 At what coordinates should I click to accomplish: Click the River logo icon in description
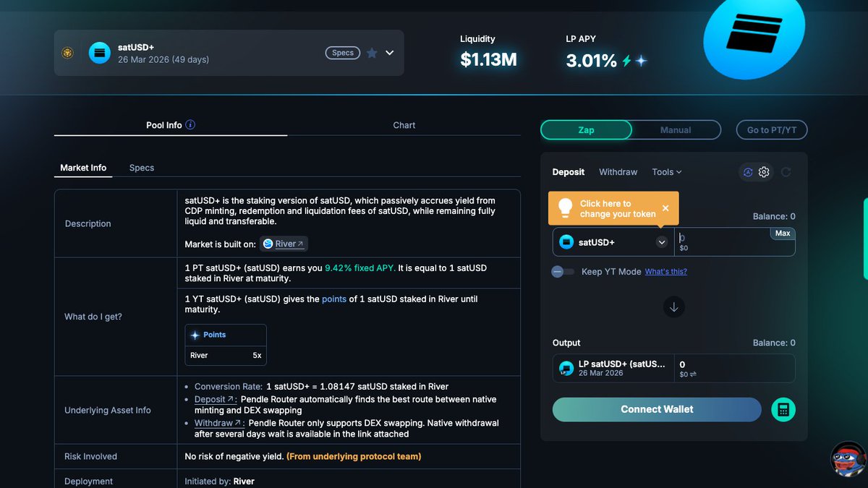point(268,244)
